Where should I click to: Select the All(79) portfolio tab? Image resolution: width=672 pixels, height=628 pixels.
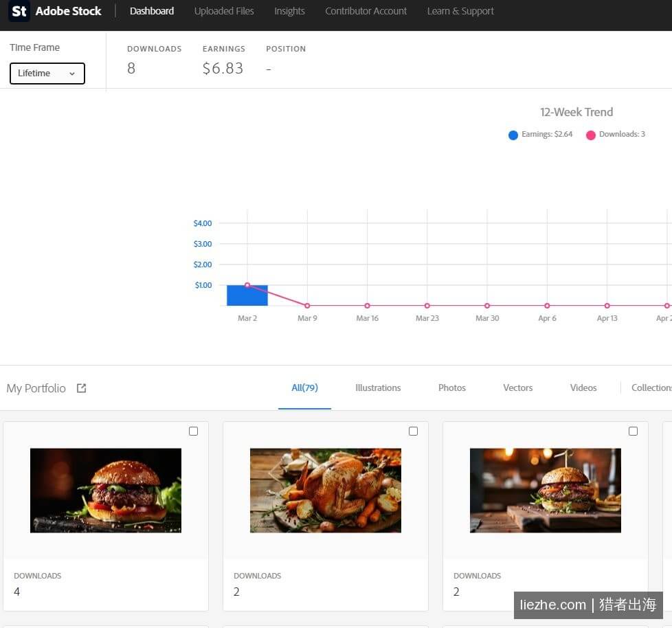click(x=304, y=388)
